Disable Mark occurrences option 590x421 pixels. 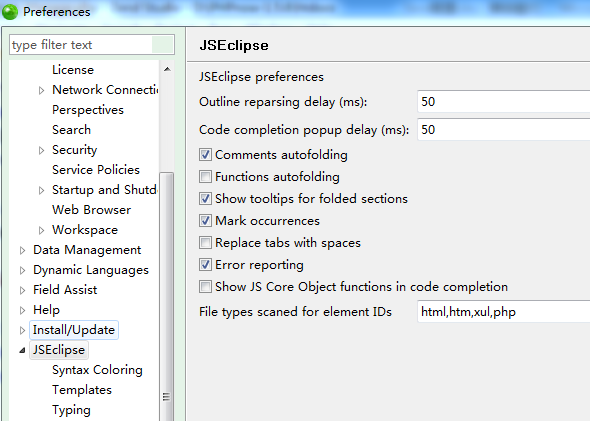click(x=205, y=220)
